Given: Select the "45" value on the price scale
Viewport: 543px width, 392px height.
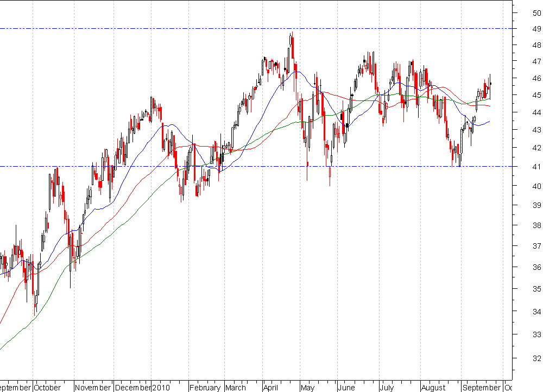Looking at the screenshot, I should [537, 95].
